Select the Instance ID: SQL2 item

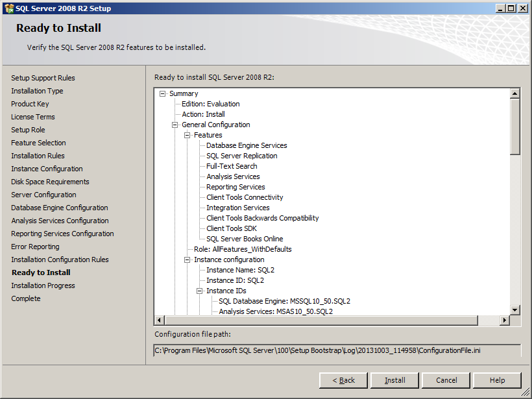pyautogui.click(x=235, y=280)
